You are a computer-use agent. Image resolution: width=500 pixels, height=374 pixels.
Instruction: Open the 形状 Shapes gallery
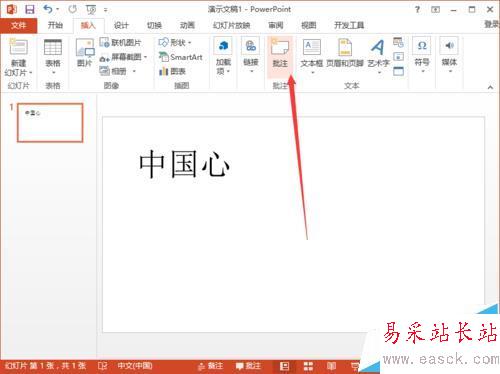click(x=175, y=43)
